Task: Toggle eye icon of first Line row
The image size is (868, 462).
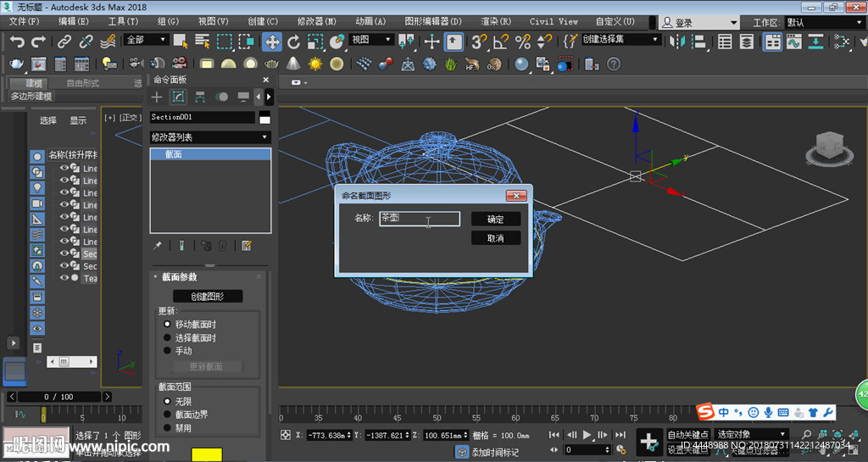Action: (x=64, y=168)
